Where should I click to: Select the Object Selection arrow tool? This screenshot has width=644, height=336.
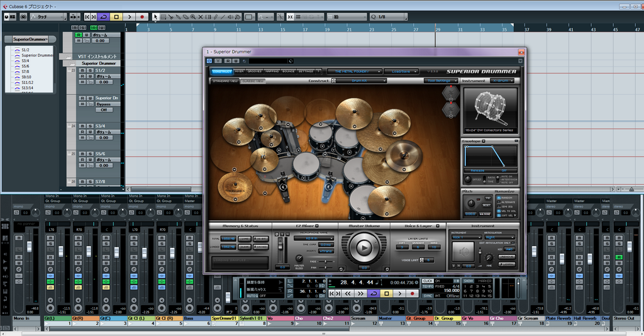(x=155, y=17)
